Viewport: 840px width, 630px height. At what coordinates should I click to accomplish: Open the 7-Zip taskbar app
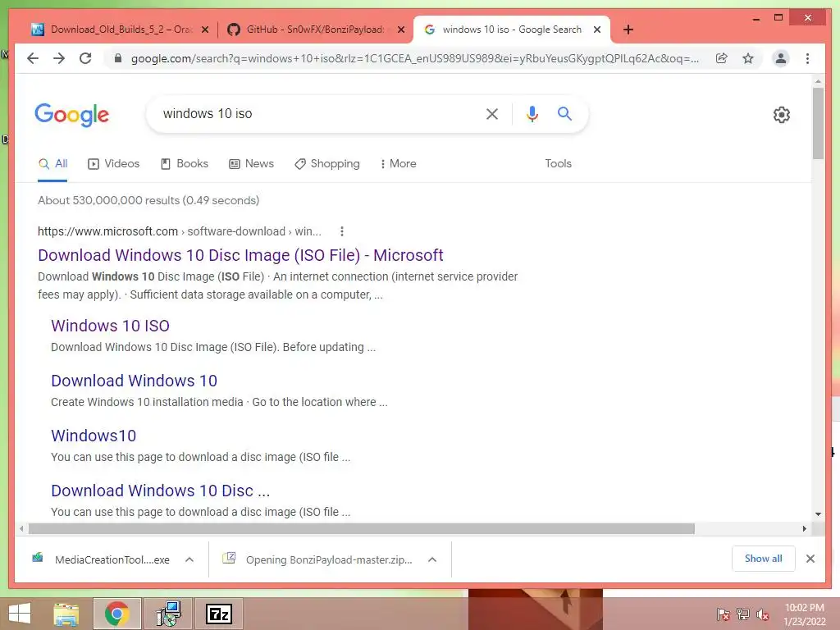[219, 614]
